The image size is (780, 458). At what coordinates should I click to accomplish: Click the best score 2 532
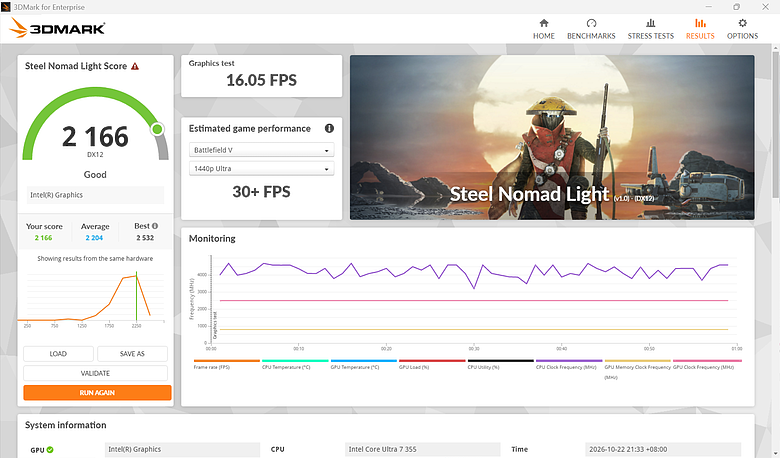coord(145,238)
